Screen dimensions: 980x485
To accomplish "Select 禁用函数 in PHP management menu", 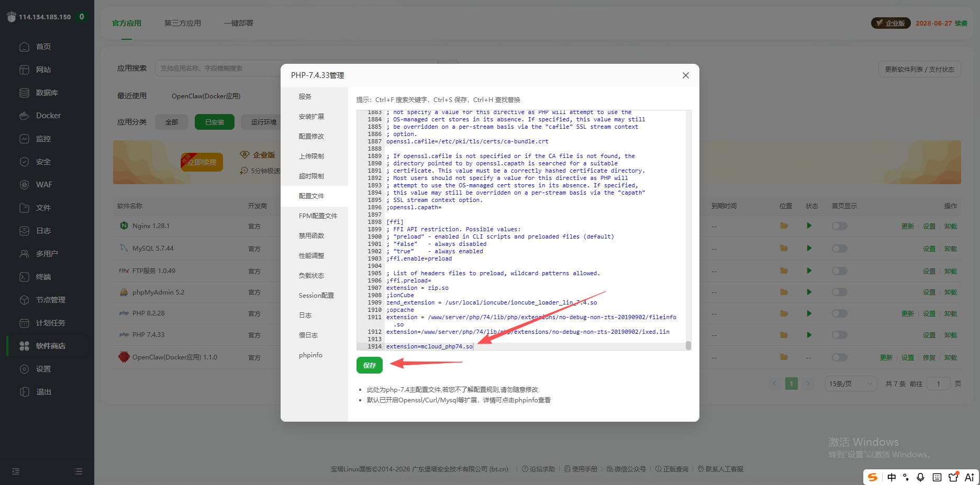I will tap(314, 236).
